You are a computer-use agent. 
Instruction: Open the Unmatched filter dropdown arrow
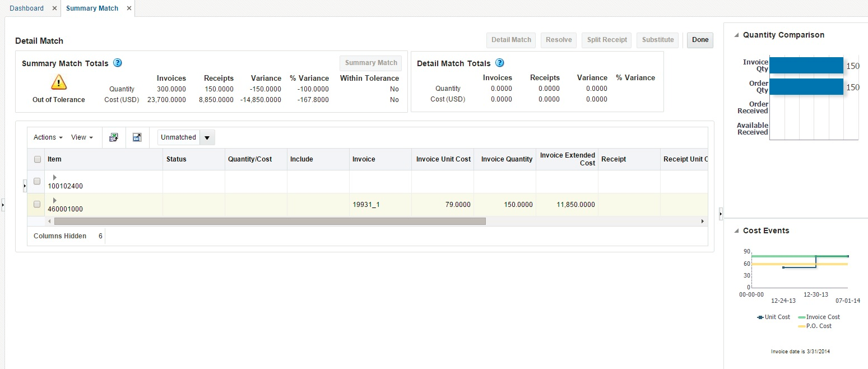207,137
